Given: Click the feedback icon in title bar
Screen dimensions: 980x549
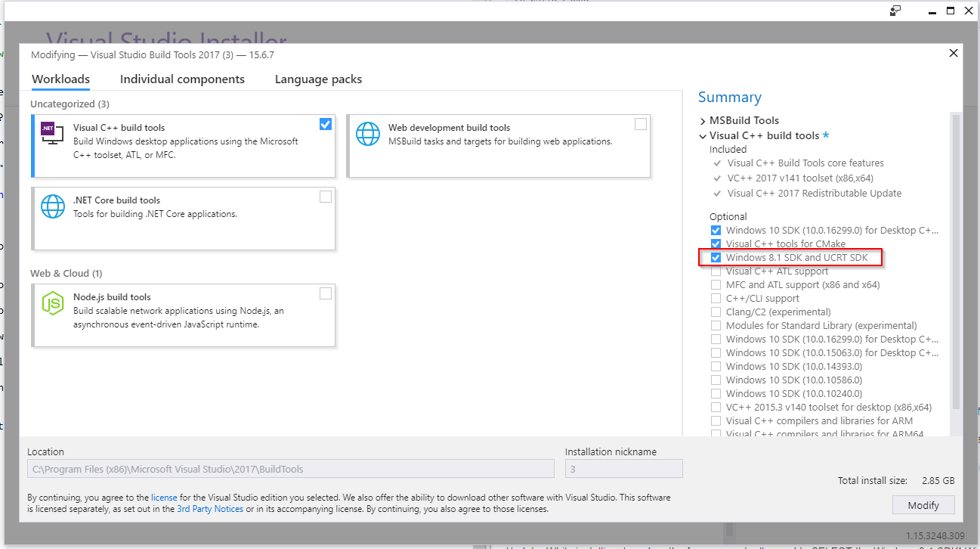Looking at the screenshot, I should 895,11.
